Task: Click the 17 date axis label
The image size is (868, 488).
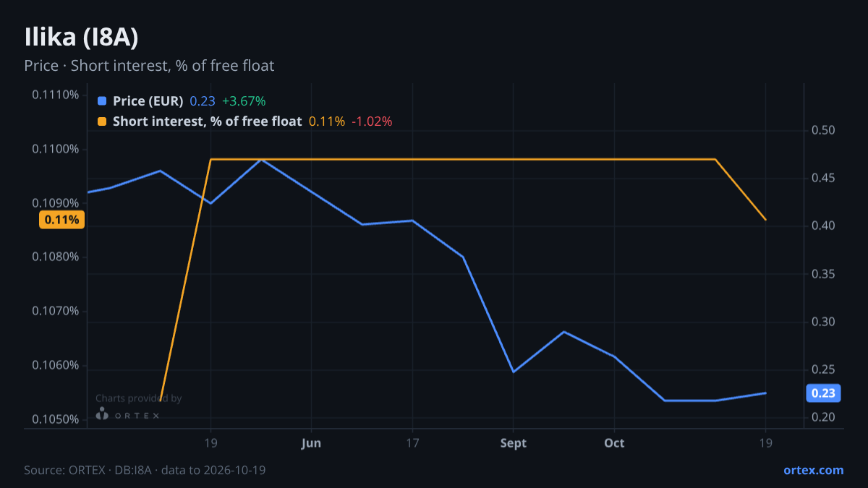Action: (x=412, y=442)
